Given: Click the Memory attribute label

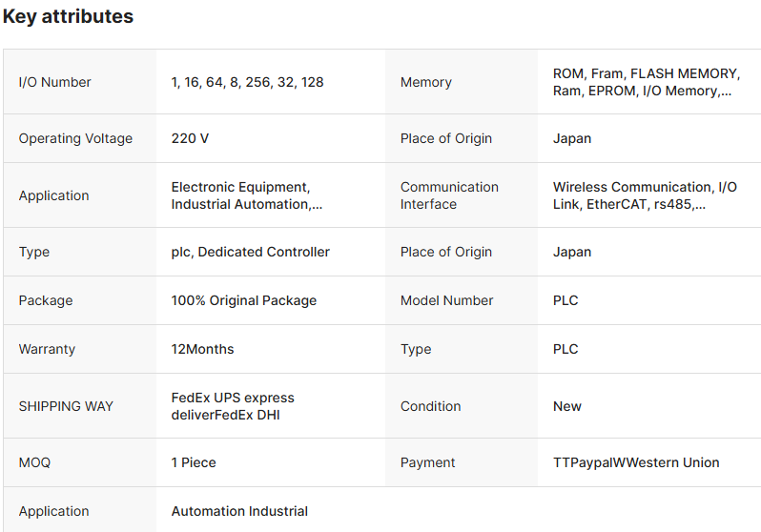Looking at the screenshot, I should [426, 82].
